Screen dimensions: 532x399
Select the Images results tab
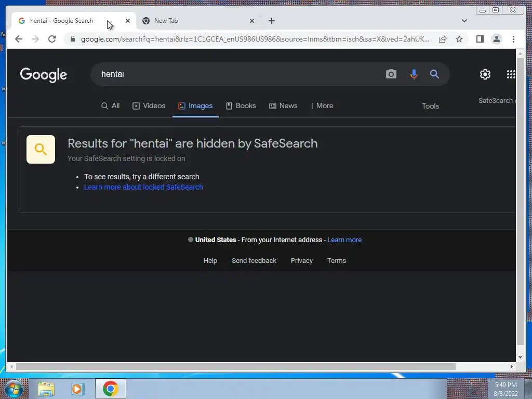pos(195,106)
